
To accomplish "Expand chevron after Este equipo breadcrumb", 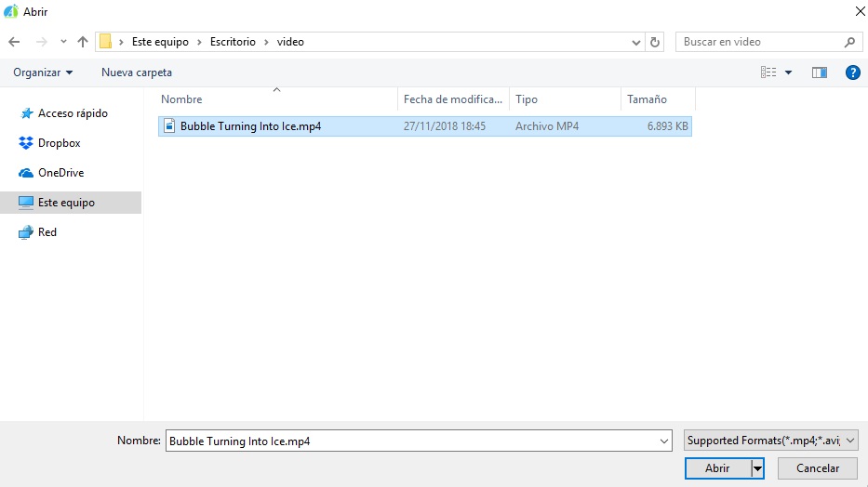I will pyautogui.click(x=199, y=42).
